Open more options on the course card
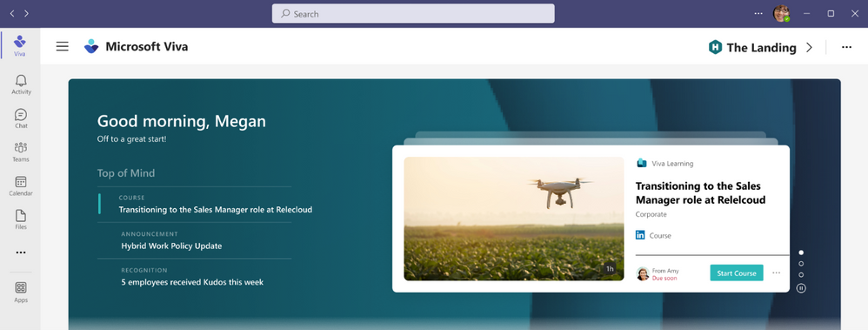Image resolution: width=868 pixels, height=330 pixels. pos(776,273)
